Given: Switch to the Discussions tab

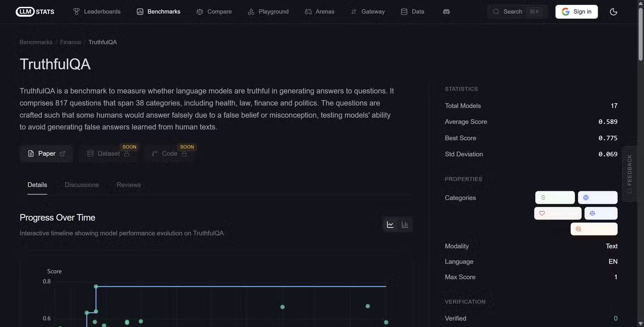Looking at the screenshot, I should pos(82,185).
